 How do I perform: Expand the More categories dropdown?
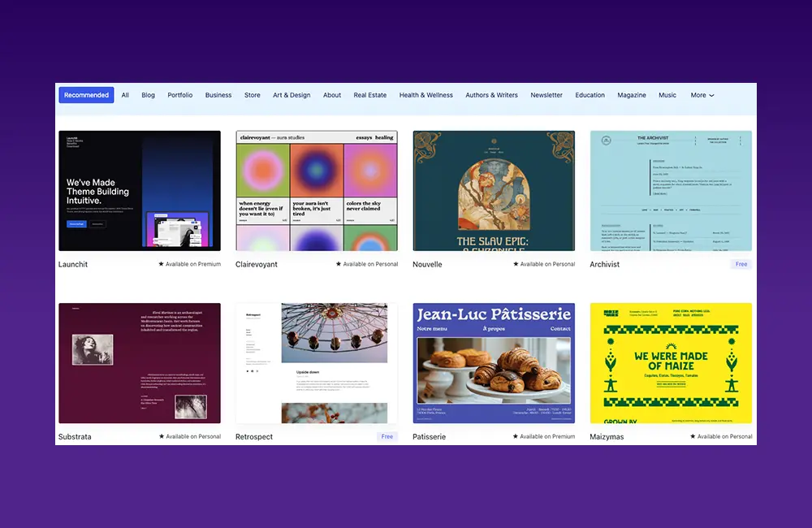click(702, 95)
